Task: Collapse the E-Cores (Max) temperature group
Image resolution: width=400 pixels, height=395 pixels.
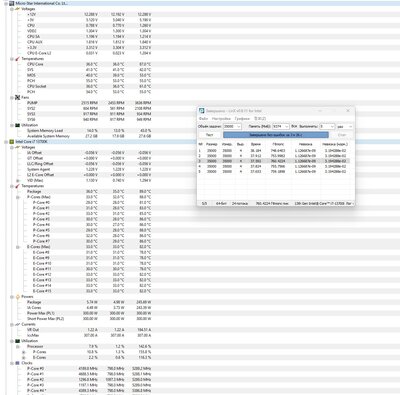Action: (x=18, y=247)
